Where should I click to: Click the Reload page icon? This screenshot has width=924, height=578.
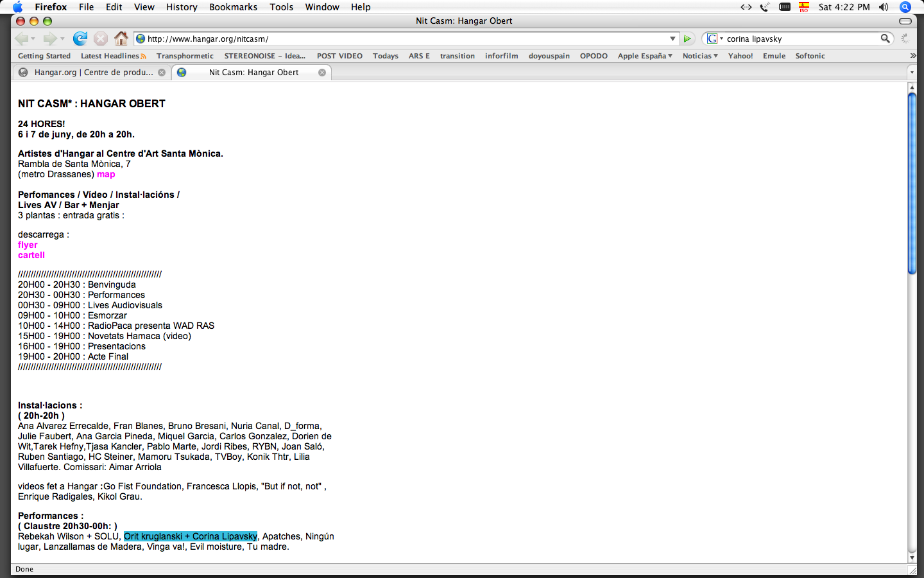[80, 39]
